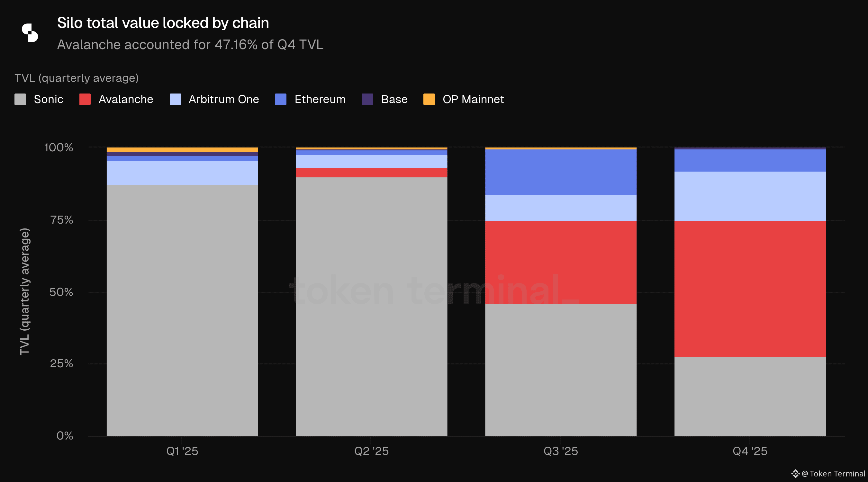Screen dimensions: 868x482
Task: Select the Q4 '25 Avalanche bar segment
Action: (750, 288)
